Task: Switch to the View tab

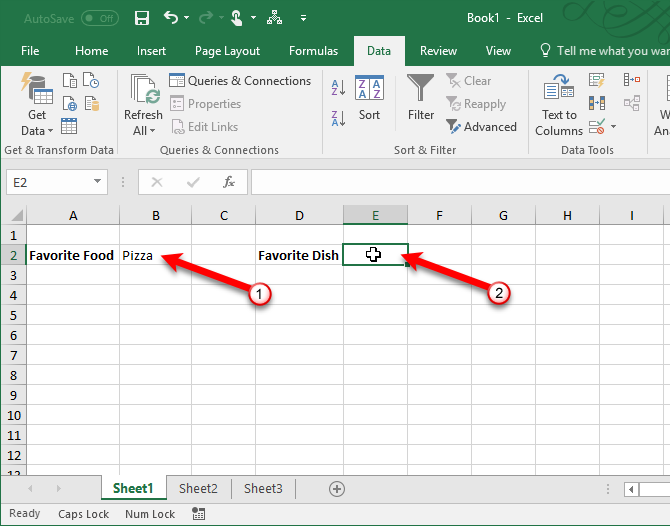Action: [498, 51]
